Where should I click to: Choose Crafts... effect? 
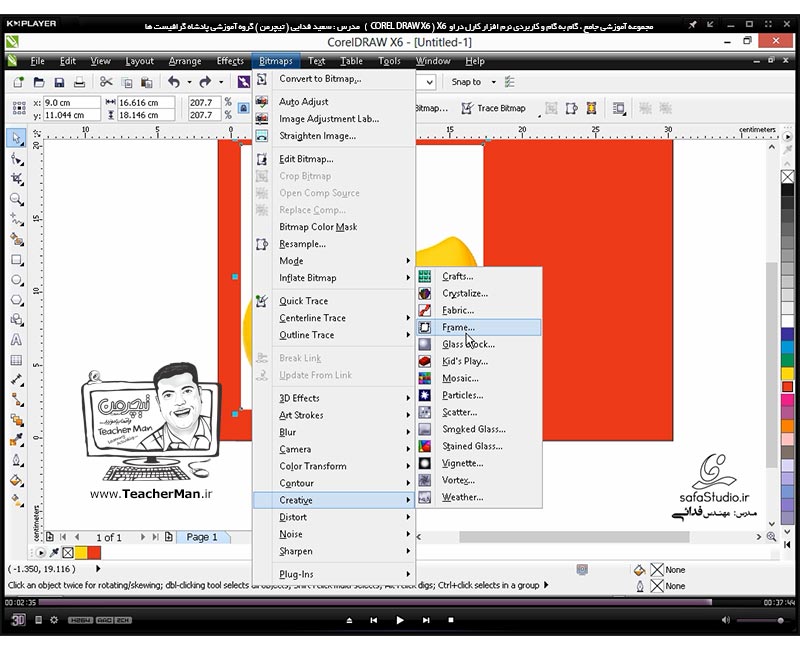[x=479, y=276]
